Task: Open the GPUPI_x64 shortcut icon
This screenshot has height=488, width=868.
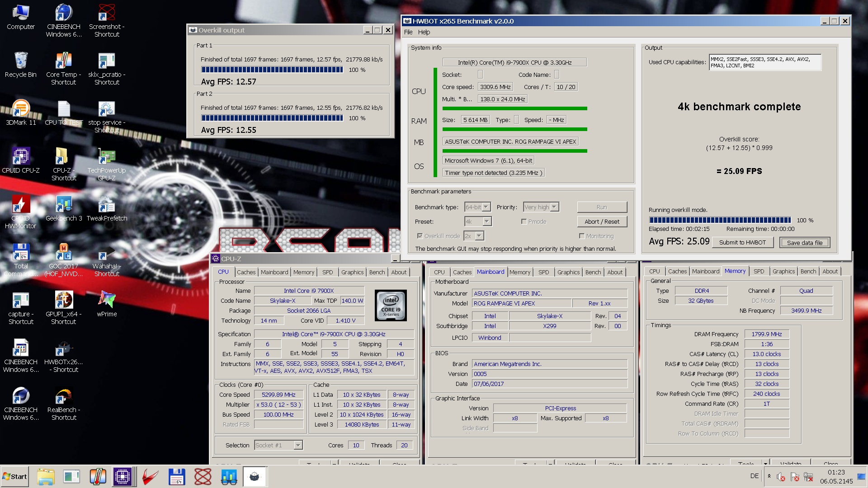Action: point(64,308)
